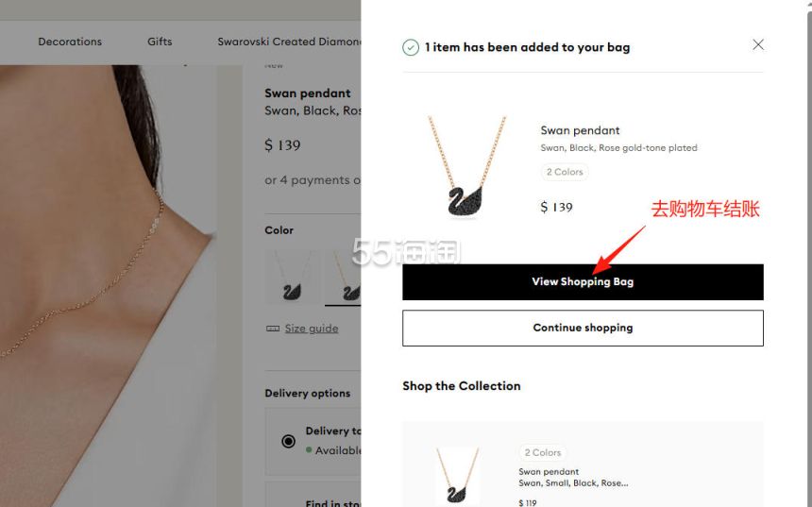Click the Shop the Collection swan necklace thumbnail
Screen dimensions: 812x507
458,476
